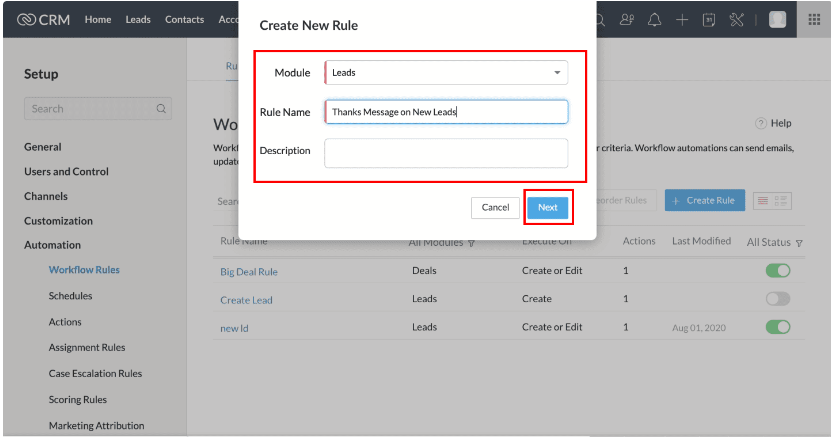Screen dimensions: 831x437
Task: Open the new ld rule link
Action: (234, 328)
